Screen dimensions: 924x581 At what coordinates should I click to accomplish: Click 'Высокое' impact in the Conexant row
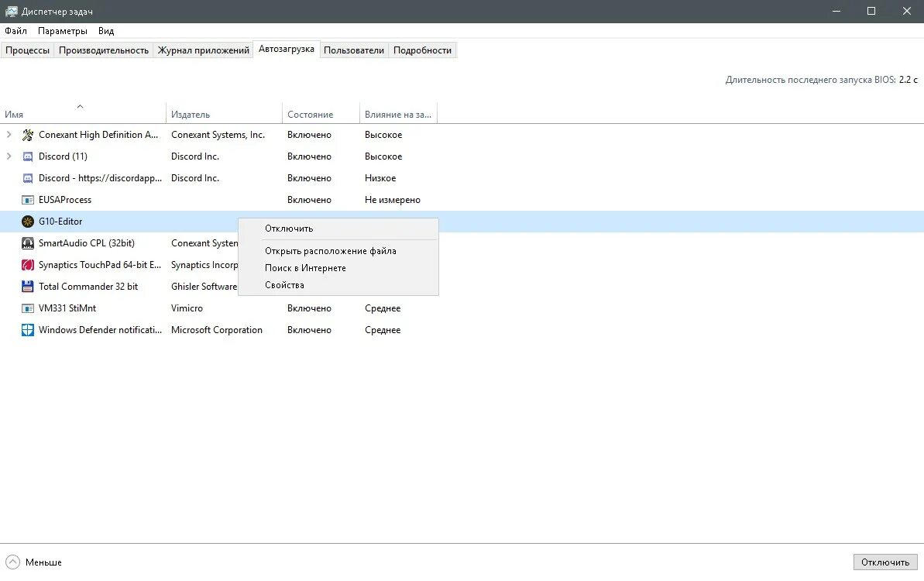pyautogui.click(x=383, y=135)
